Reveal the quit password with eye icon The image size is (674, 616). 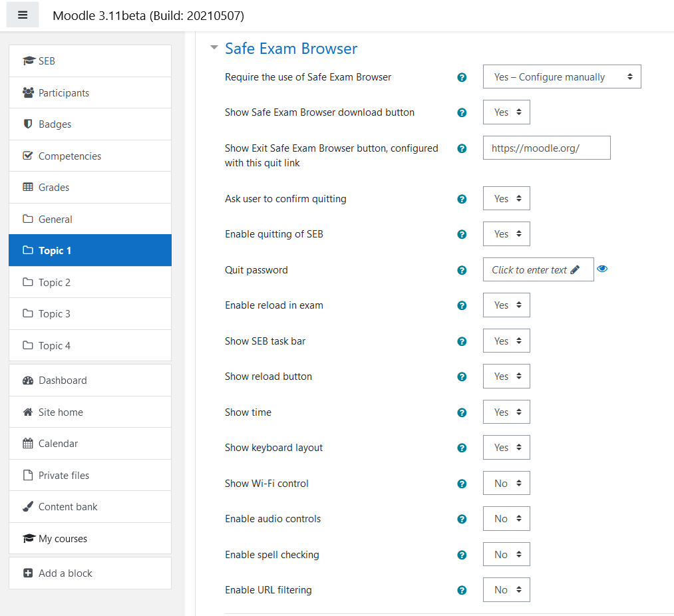tap(602, 269)
